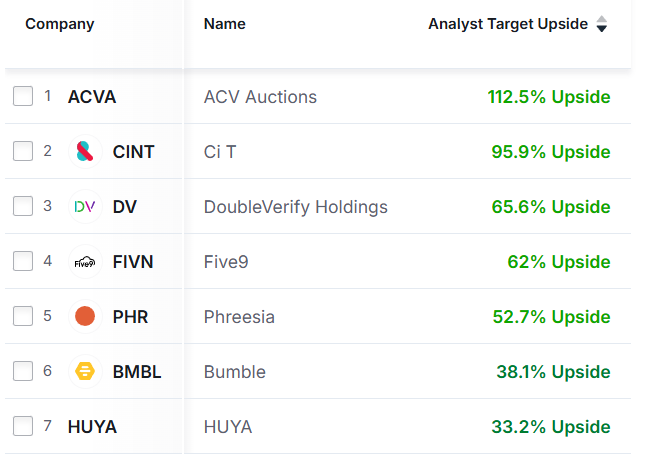Tick the checkbox for CINT row
Screen dimensions: 647x457
[x=23, y=152]
